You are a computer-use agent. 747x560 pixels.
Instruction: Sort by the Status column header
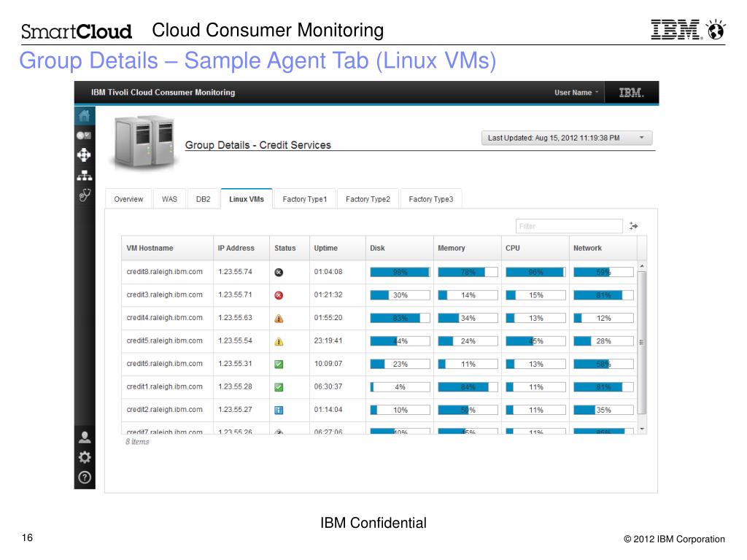coord(290,248)
